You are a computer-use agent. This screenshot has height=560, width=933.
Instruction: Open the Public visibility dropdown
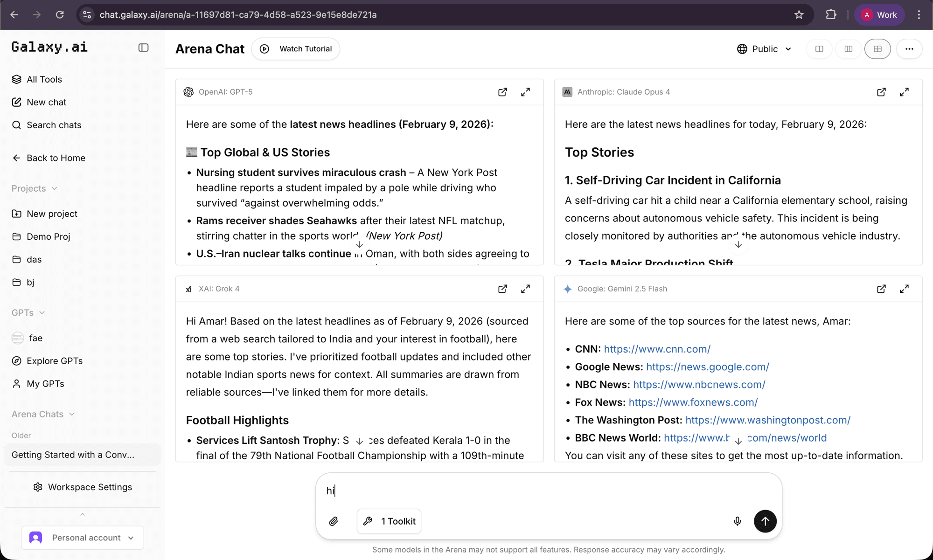point(764,49)
